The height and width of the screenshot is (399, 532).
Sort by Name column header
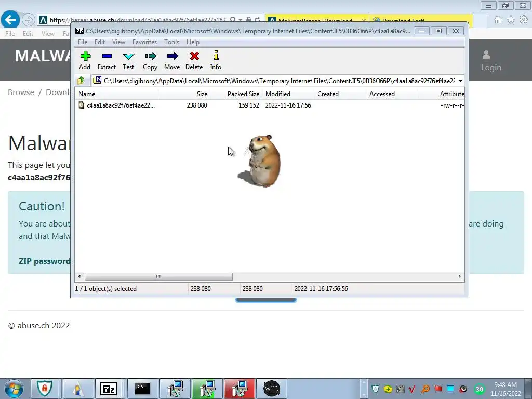(116, 94)
